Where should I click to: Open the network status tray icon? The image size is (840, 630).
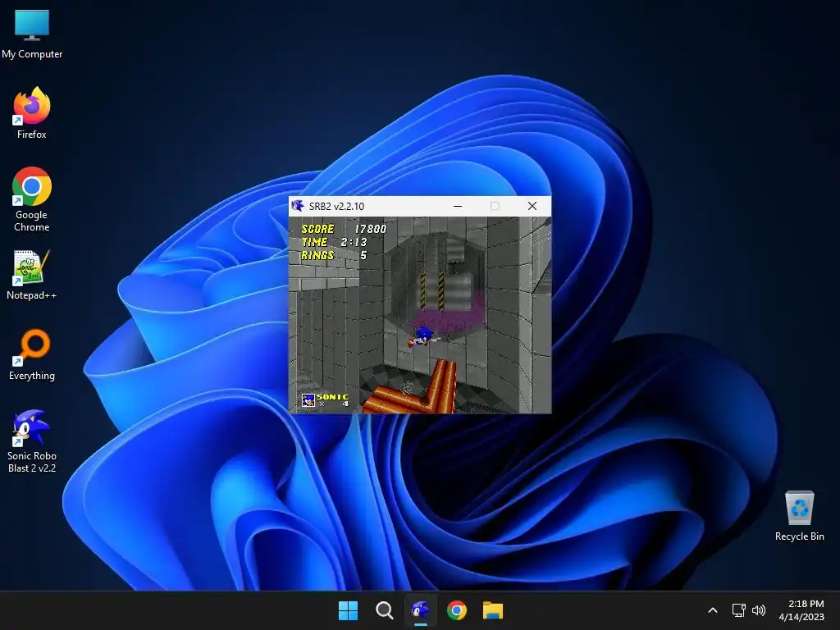click(739, 610)
